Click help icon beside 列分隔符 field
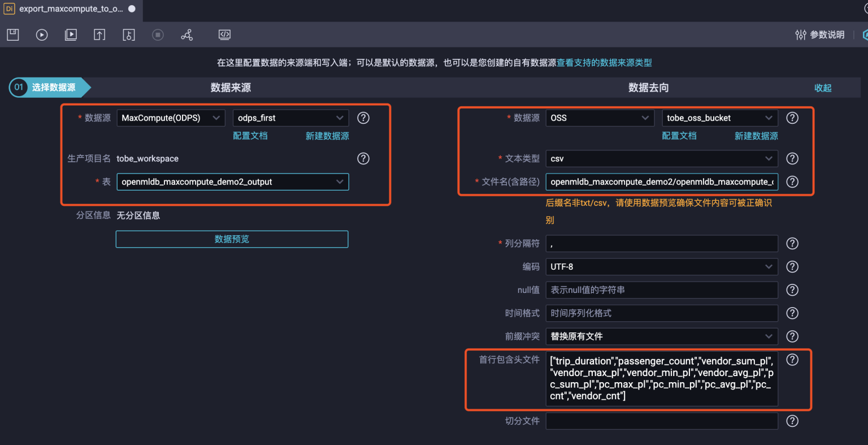This screenshot has height=445, width=868. click(x=793, y=243)
